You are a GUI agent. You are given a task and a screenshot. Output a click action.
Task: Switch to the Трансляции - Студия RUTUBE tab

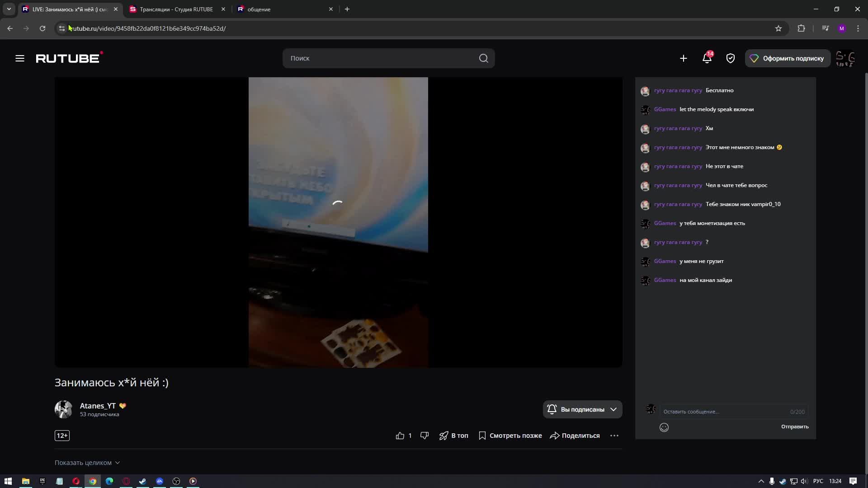pos(176,9)
